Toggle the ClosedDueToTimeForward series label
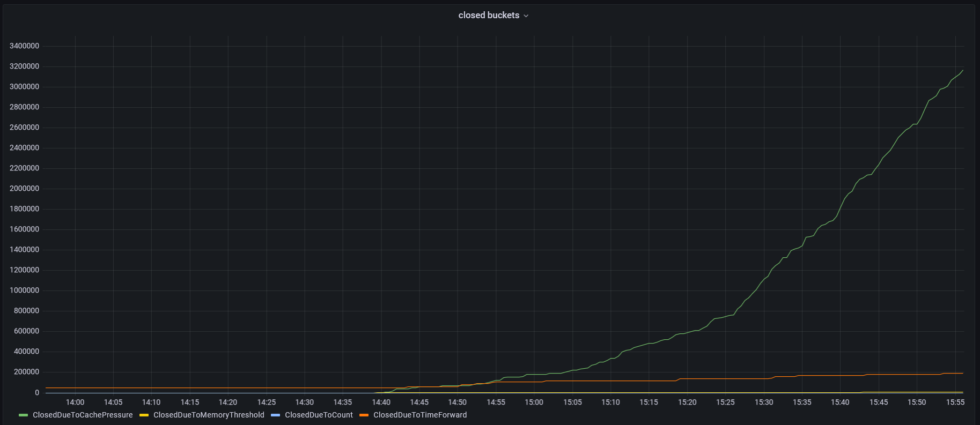The height and width of the screenshot is (425, 980). 420,415
